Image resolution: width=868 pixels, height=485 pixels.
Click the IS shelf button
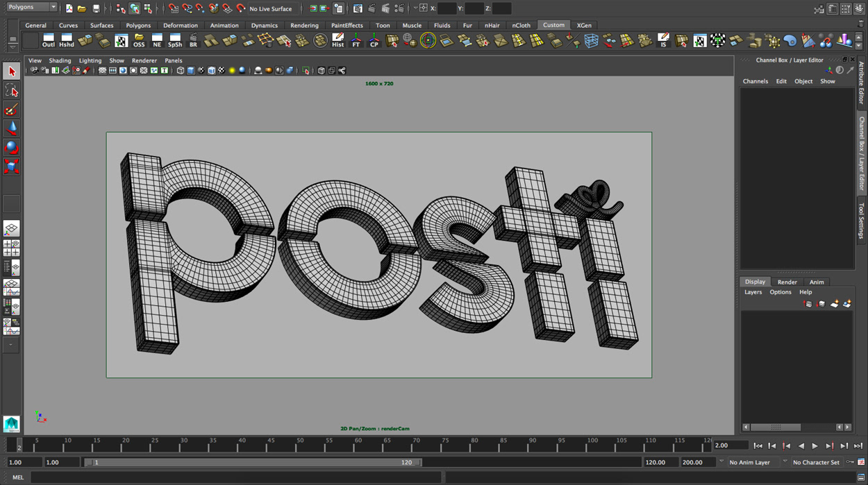click(663, 41)
